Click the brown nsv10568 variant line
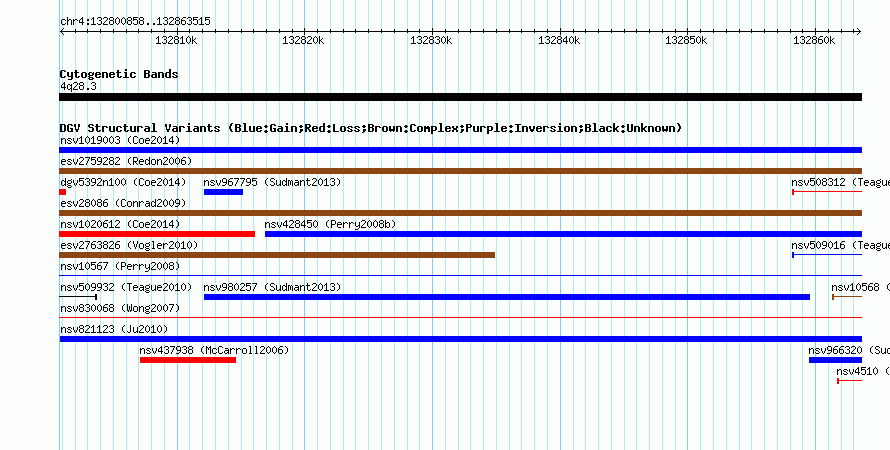This screenshot has width=890, height=450. 847,297
